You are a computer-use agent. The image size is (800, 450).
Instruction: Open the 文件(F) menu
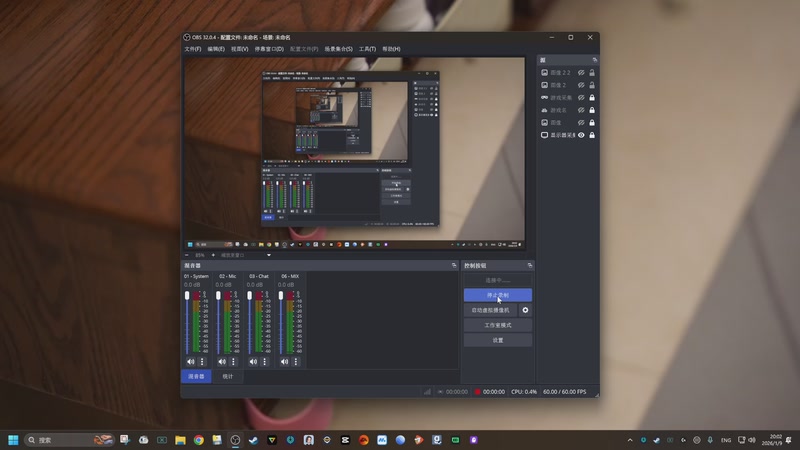pyautogui.click(x=192, y=49)
